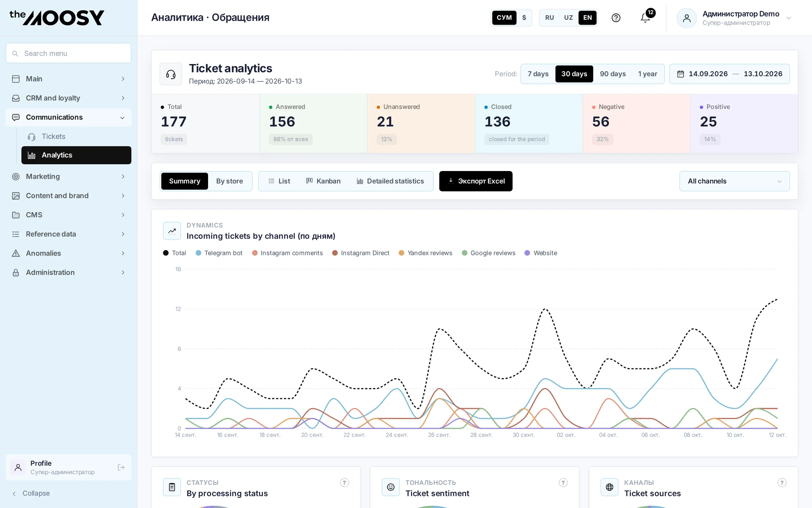Expand the Marketing section
The height and width of the screenshot is (508, 812).
click(68, 176)
